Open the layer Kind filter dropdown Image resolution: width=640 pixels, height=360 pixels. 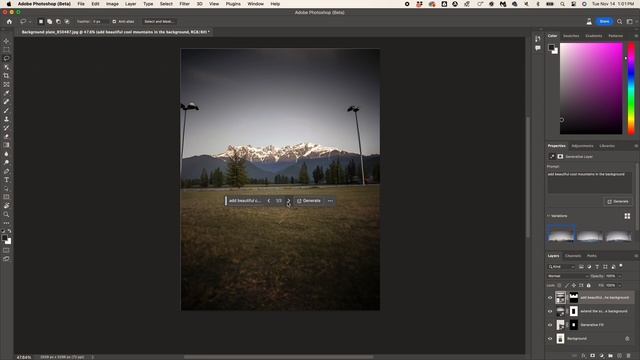click(x=562, y=267)
